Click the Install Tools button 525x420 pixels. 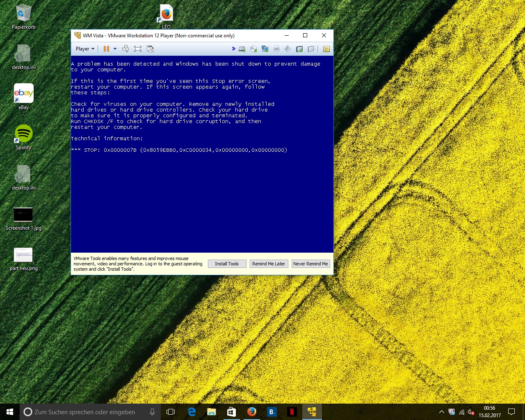(227, 264)
